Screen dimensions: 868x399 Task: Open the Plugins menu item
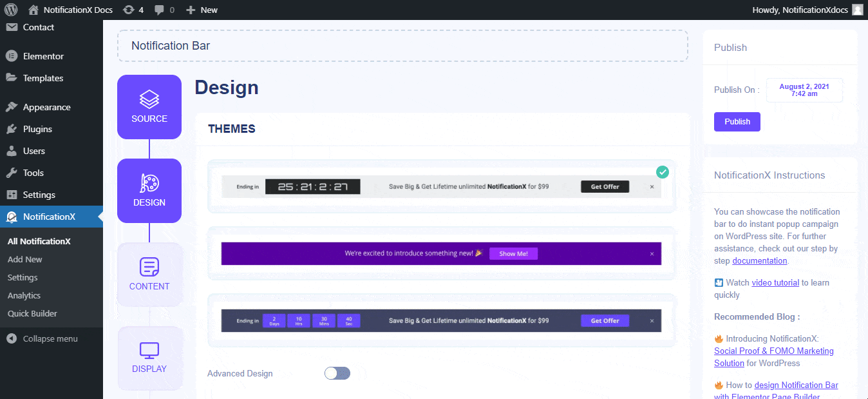52,129
